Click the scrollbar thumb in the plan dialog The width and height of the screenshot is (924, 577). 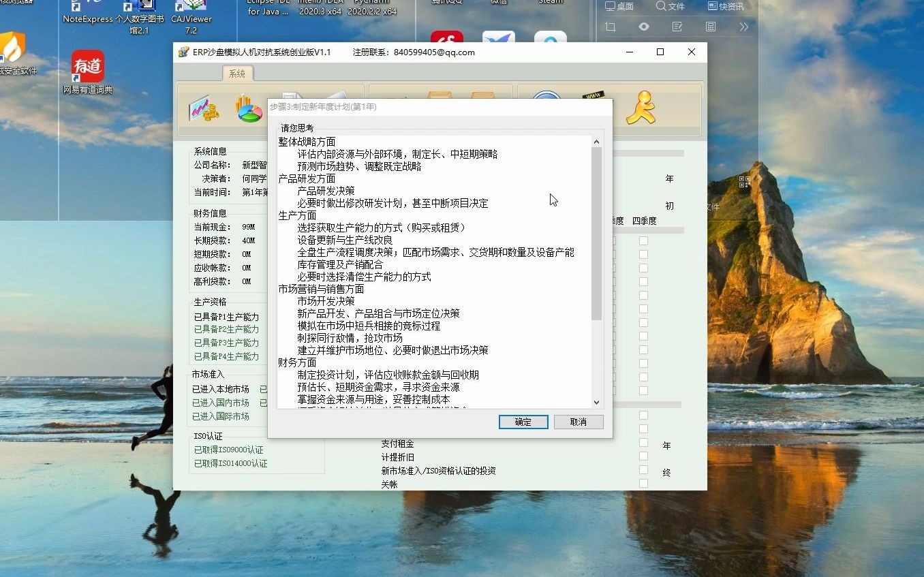[596, 234]
